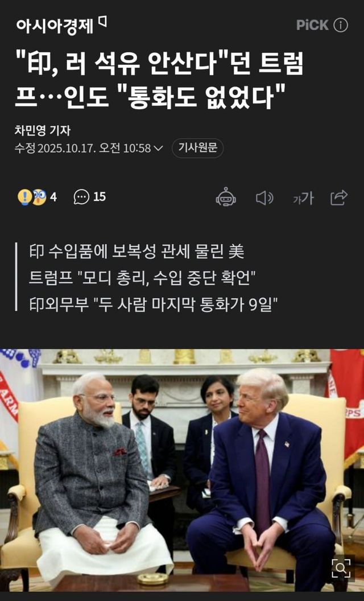Go to 아시아경제 press homepage
364x601 pixels.
coord(55,26)
